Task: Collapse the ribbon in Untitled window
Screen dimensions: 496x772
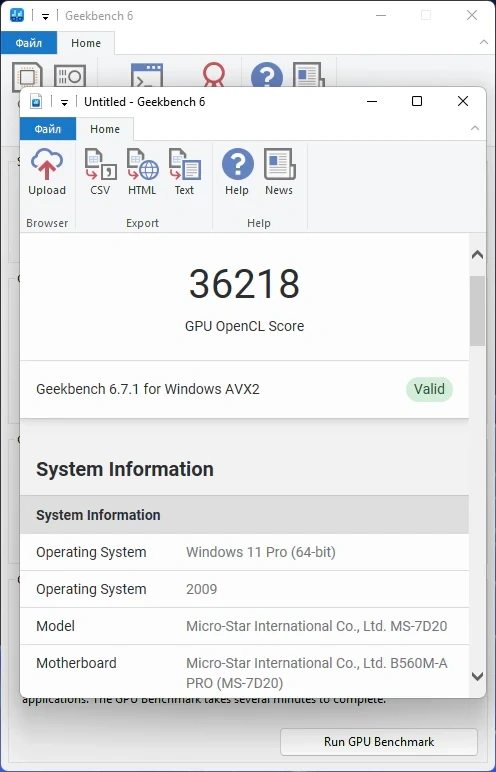Action: tap(475, 129)
